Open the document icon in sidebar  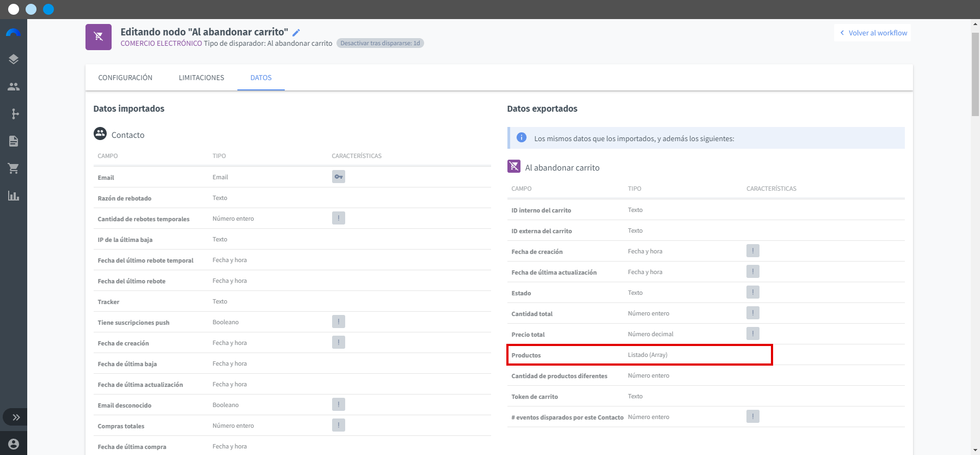[x=14, y=141]
